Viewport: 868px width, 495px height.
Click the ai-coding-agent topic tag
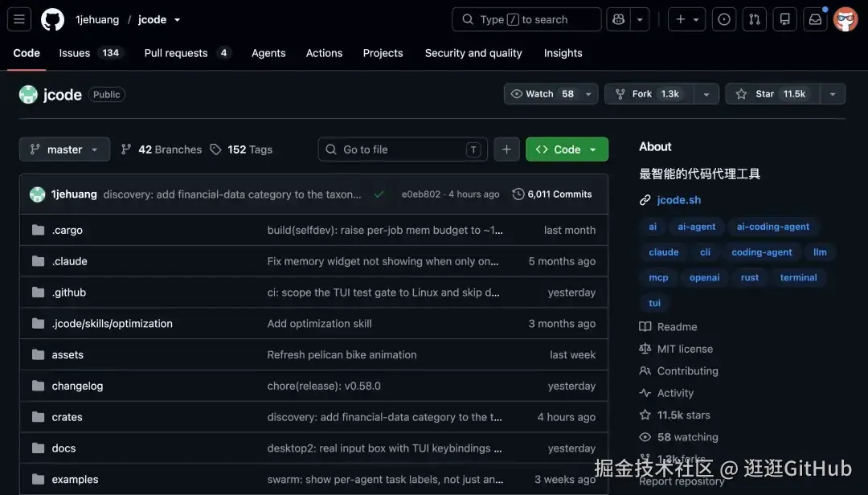click(x=773, y=227)
